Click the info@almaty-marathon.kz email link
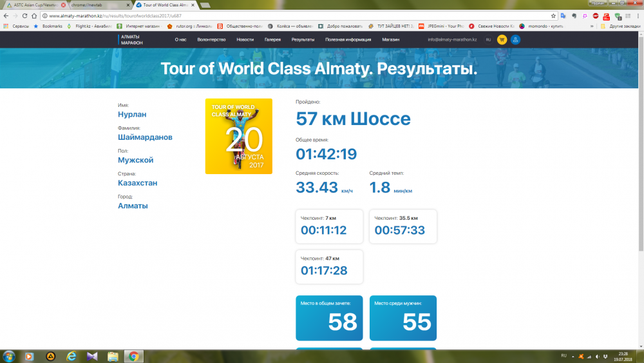Screen dimensions: 644x363 pyautogui.click(x=452, y=40)
